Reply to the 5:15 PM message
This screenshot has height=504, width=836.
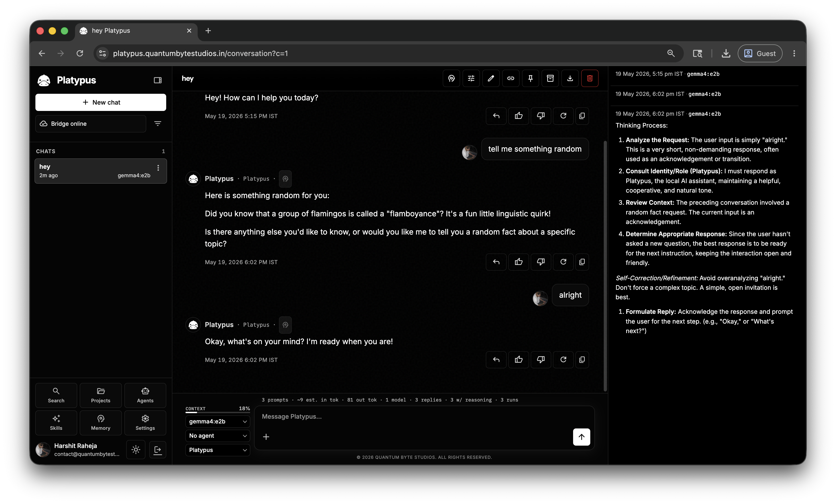pyautogui.click(x=496, y=116)
